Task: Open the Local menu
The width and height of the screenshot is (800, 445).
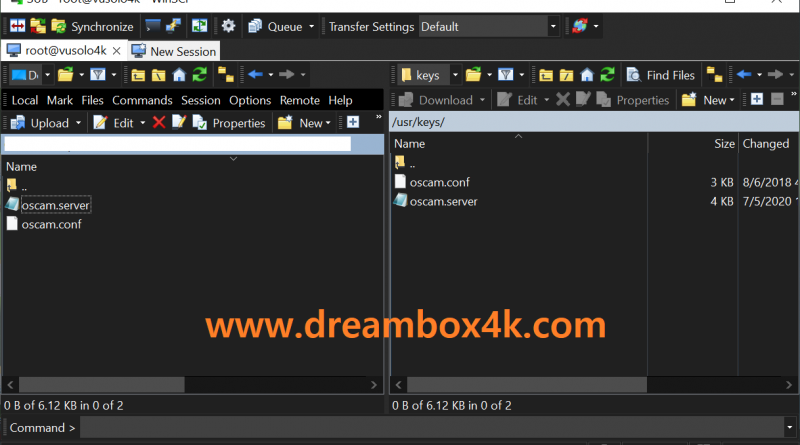Action: coord(25,101)
